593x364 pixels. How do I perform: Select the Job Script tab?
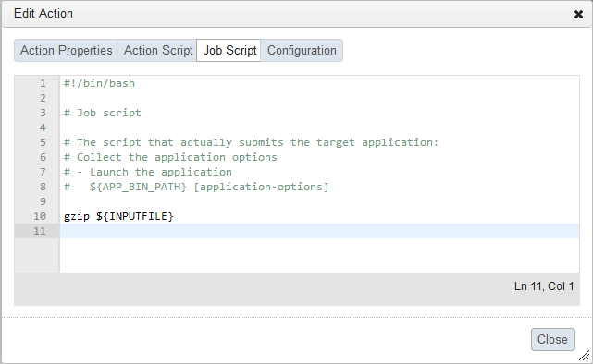coord(229,50)
